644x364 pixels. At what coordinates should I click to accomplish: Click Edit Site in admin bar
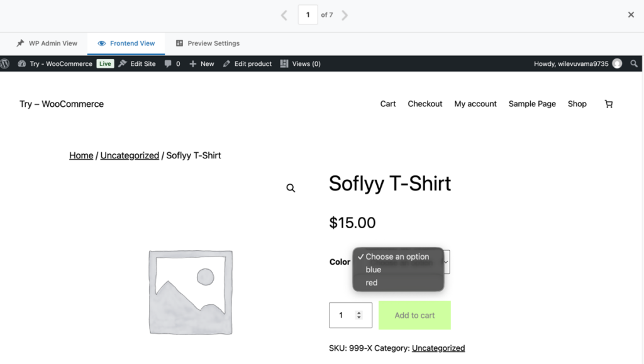click(x=137, y=63)
